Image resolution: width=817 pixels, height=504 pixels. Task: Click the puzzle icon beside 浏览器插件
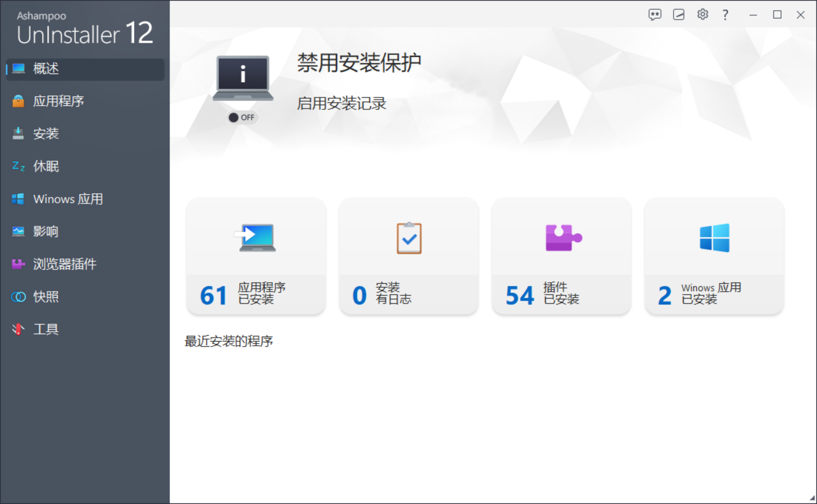pyautogui.click(x=18, y=264)
